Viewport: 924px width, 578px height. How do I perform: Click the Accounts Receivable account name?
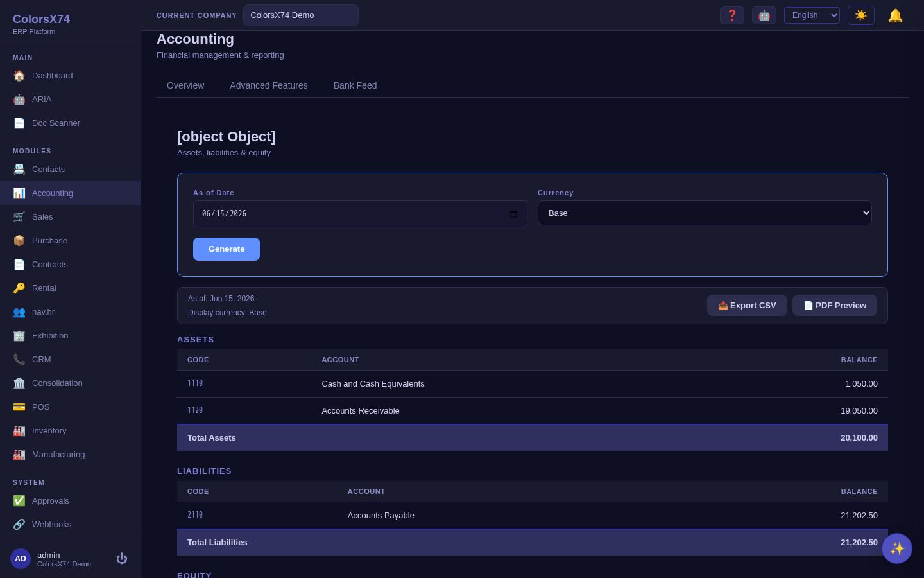[361, 411]
